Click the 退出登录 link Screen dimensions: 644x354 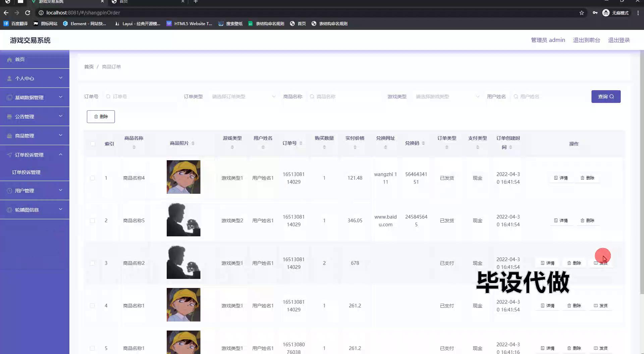click(x=619, y=40)
